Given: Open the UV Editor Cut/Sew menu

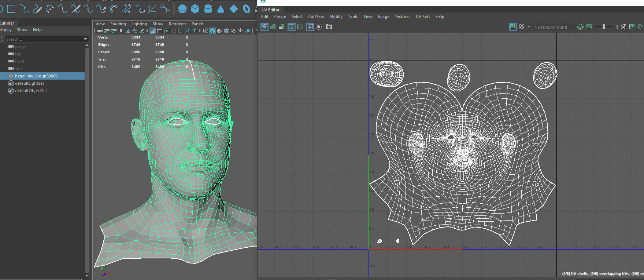Looking at the screenshot, I should [316, 17].
